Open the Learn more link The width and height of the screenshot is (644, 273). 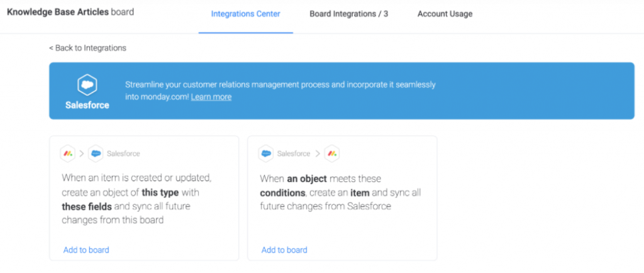click(211, 97)
